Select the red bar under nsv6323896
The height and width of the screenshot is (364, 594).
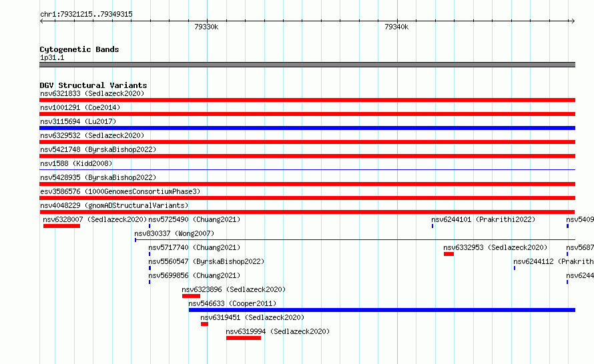click(x=191, y=296)
